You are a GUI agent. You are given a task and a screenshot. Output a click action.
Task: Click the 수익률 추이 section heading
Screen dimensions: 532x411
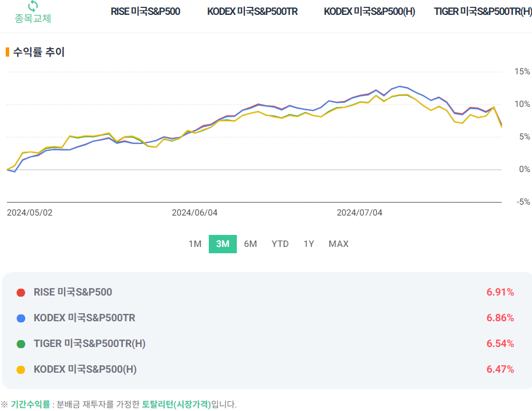[x=39, y=52]
